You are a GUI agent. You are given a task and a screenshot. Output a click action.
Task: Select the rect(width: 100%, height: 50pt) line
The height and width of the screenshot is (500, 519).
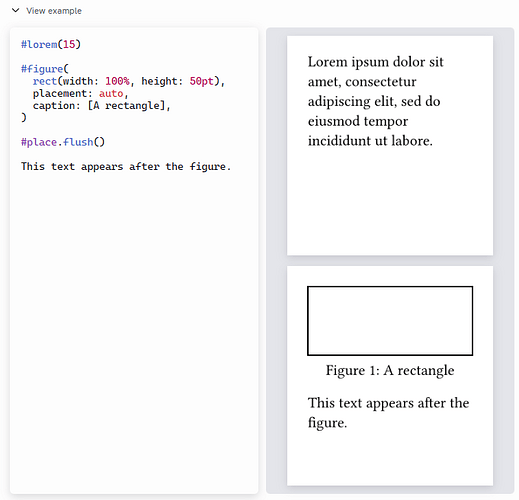click(129, 81)
